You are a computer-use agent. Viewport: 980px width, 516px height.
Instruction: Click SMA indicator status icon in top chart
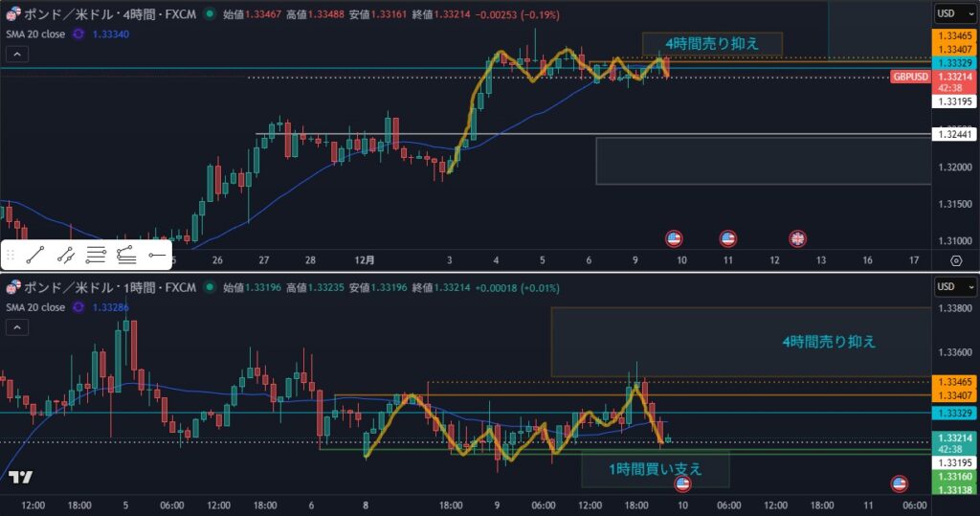tap(78, 34)
